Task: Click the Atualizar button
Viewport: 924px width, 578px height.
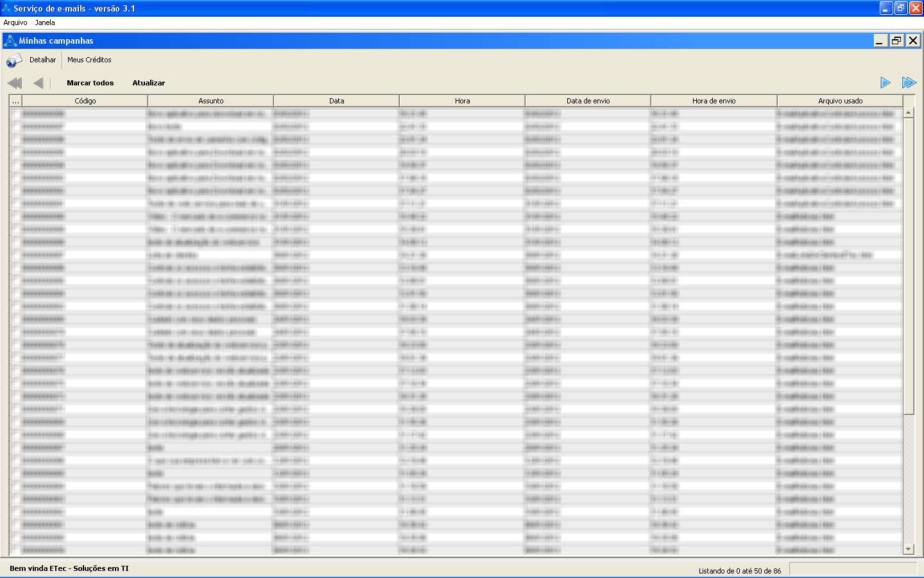Action: [x=149, y=83]
